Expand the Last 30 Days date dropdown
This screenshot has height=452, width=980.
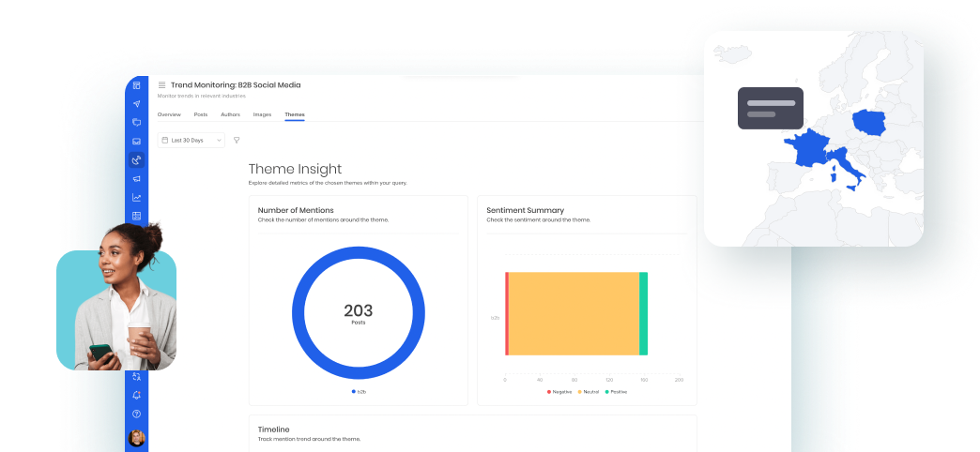(191, 140)
